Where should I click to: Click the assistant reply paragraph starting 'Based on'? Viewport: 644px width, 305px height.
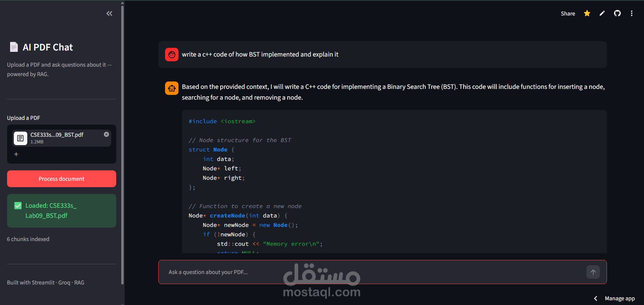(393, 92)
